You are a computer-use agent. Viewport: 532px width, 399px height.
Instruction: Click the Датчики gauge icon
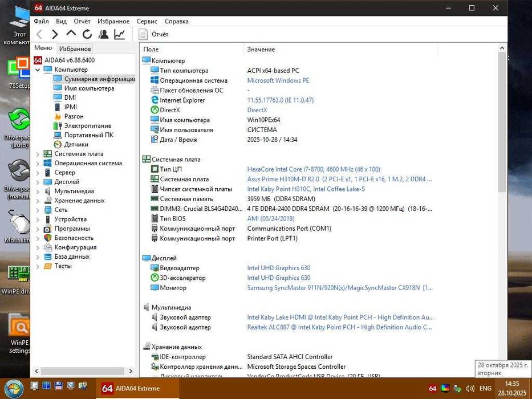click(58, 145)
